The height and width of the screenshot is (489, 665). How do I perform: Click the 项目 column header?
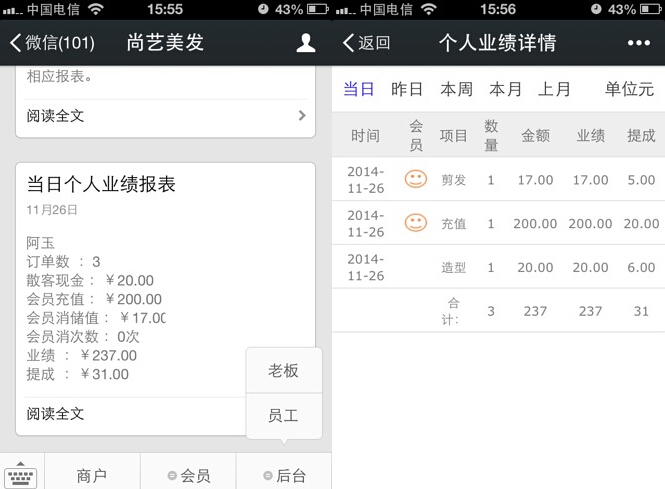pos(453,136)
